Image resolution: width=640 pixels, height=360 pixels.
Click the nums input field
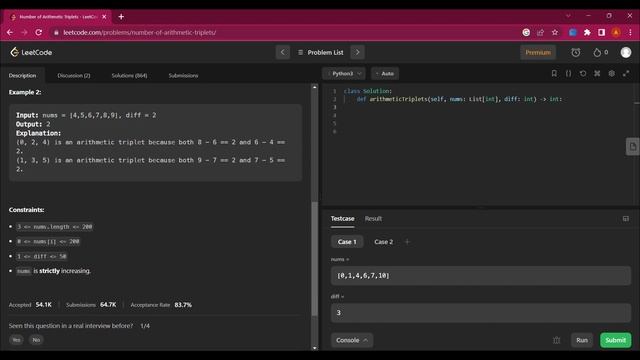(x=481, y=276)
